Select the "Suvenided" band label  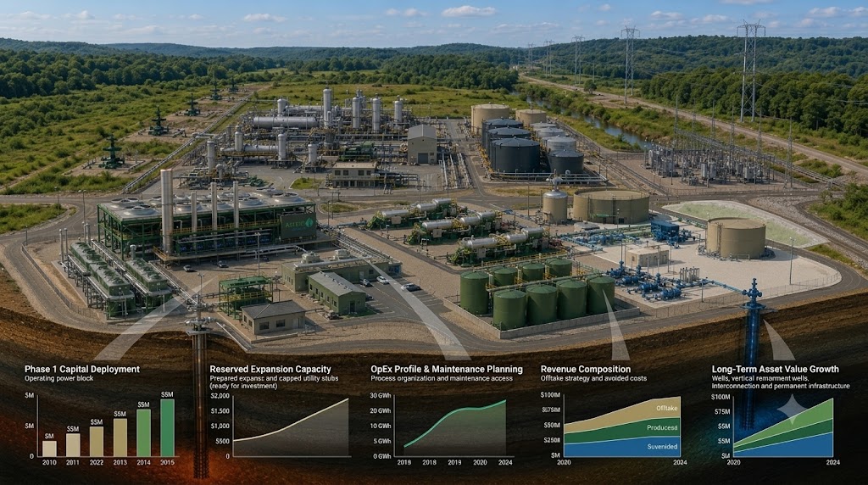662,446
